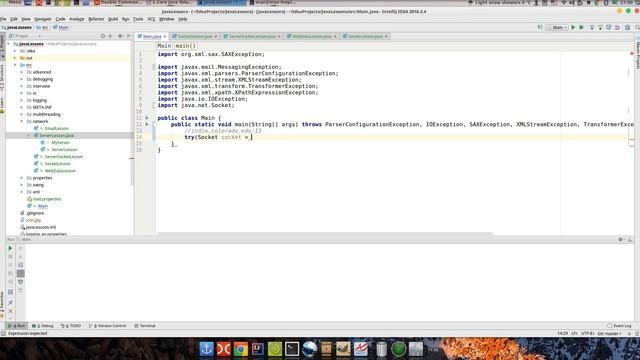Select EmailLesson in the project tree
The width and height of the screenshot is (640, 360).
[56, 129]
